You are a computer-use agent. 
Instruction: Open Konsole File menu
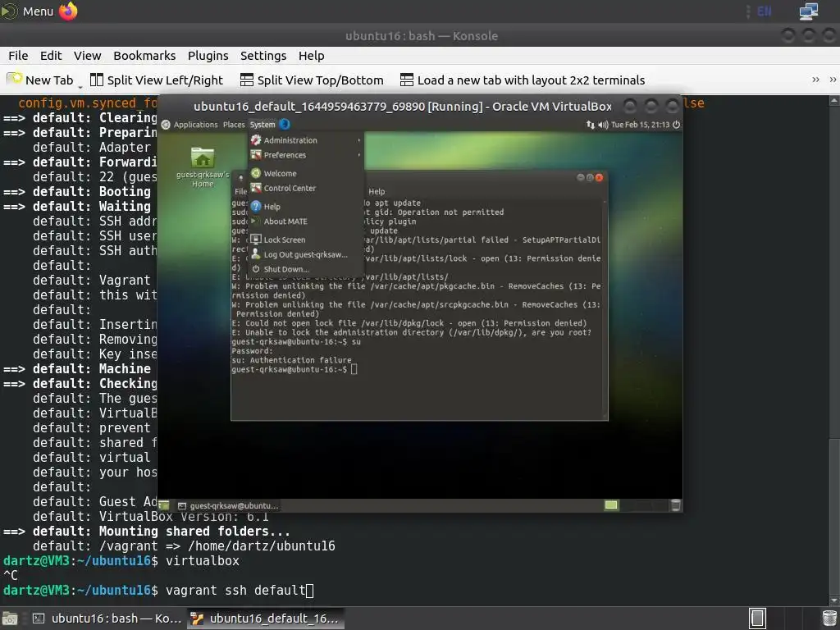click(x=18, y=56)
